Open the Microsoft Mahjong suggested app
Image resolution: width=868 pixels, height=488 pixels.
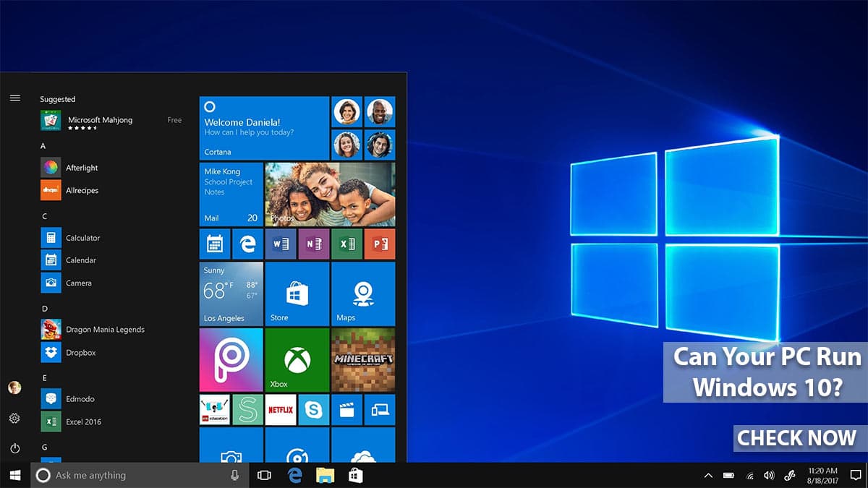click(111, 120)
